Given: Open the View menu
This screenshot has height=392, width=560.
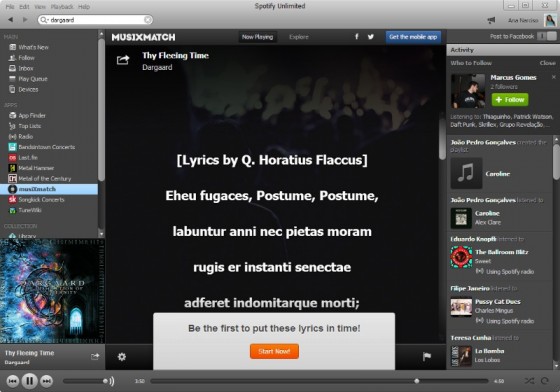Looking at the screenshot, I should click(x=40, y=6).
